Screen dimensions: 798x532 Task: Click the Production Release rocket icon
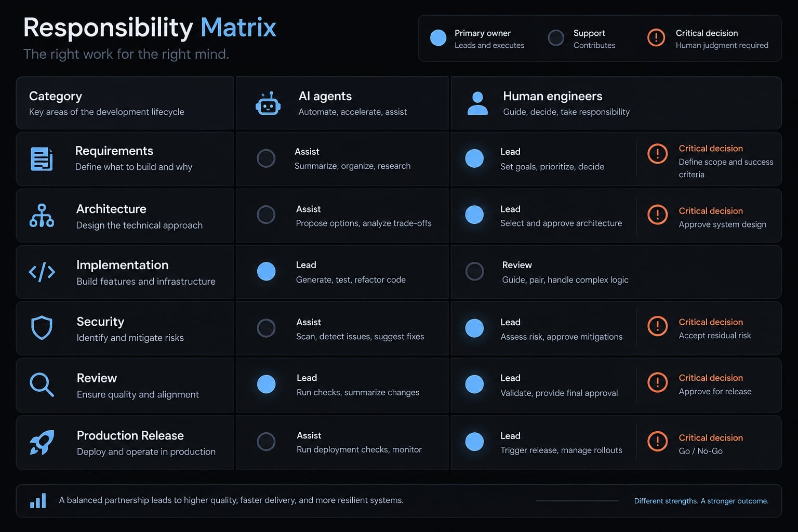[x=42, y=442]
